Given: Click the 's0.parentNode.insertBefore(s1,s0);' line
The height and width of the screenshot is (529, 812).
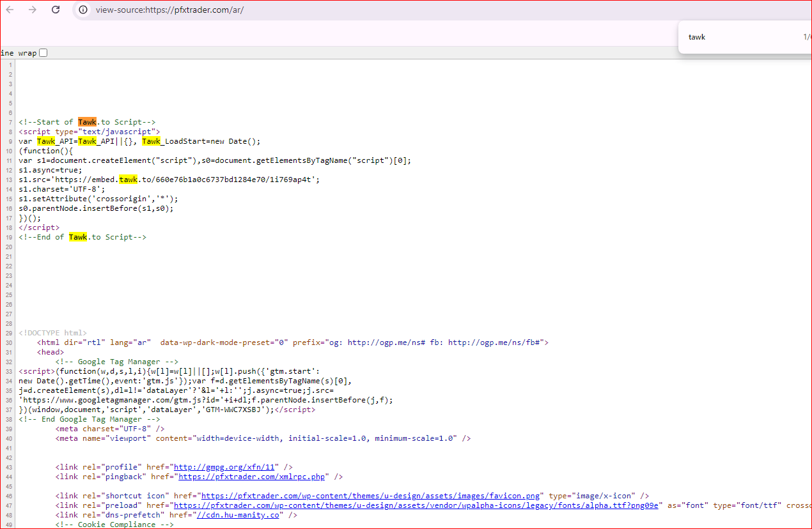Looking at the screenshot, I should tap(96, 208).
